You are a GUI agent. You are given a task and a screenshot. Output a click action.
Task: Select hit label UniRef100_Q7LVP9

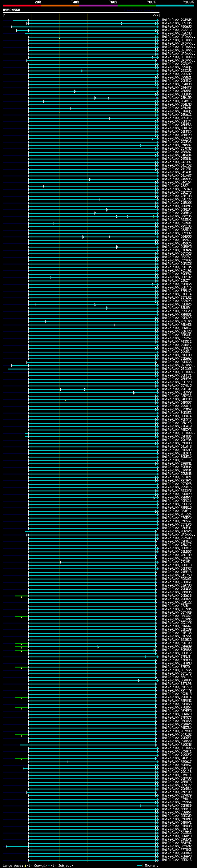(177, 393)
